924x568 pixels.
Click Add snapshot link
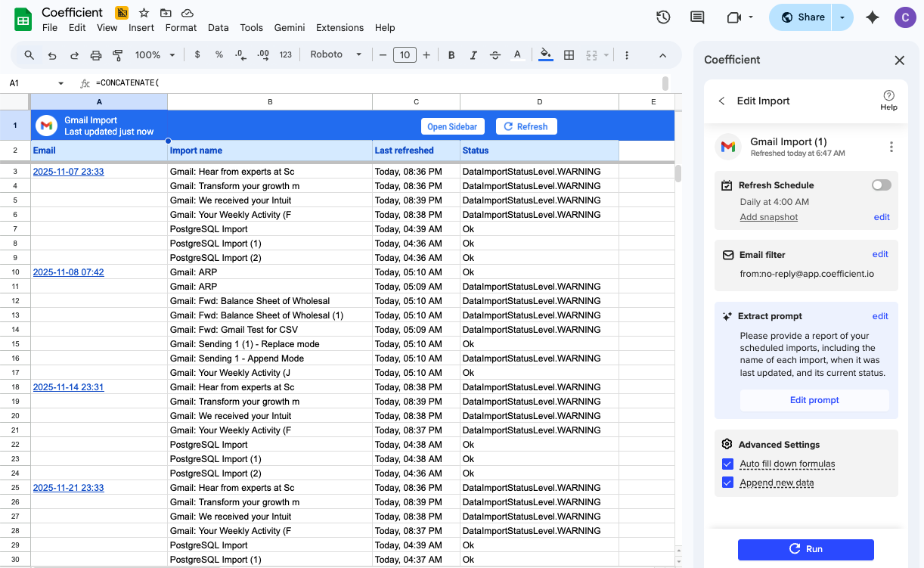pos(768,217)
